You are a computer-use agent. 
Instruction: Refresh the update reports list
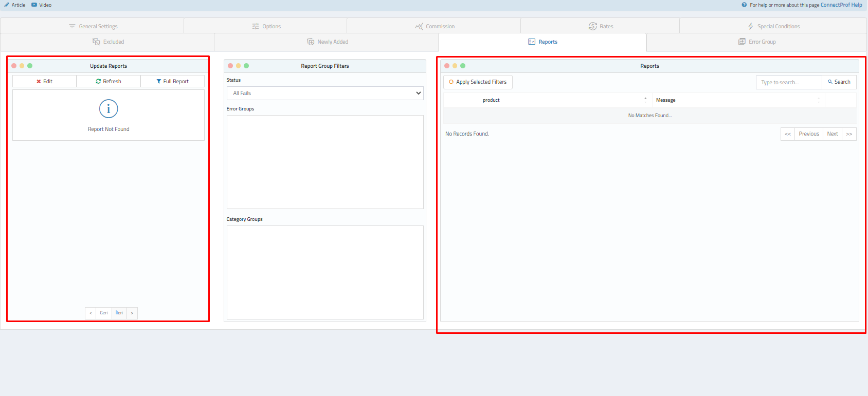(x=109, y=81)
